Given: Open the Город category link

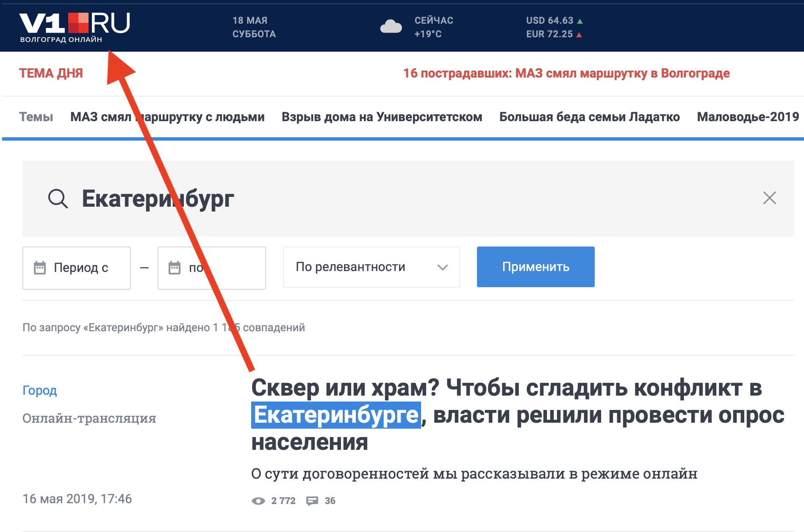Looking at the screenshot, I should click(39, 391).
